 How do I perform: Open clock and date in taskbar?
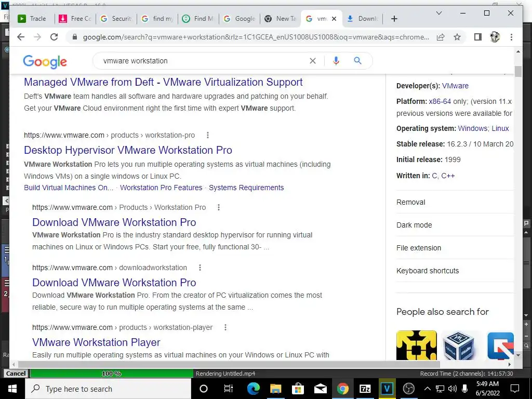pyautogui.click(x=487, y=389)
